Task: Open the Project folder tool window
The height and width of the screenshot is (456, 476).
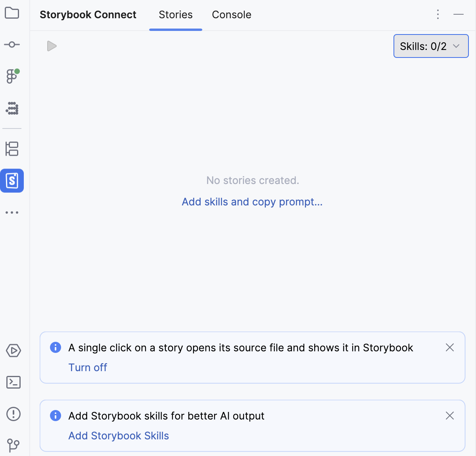Action: point(12,13)
